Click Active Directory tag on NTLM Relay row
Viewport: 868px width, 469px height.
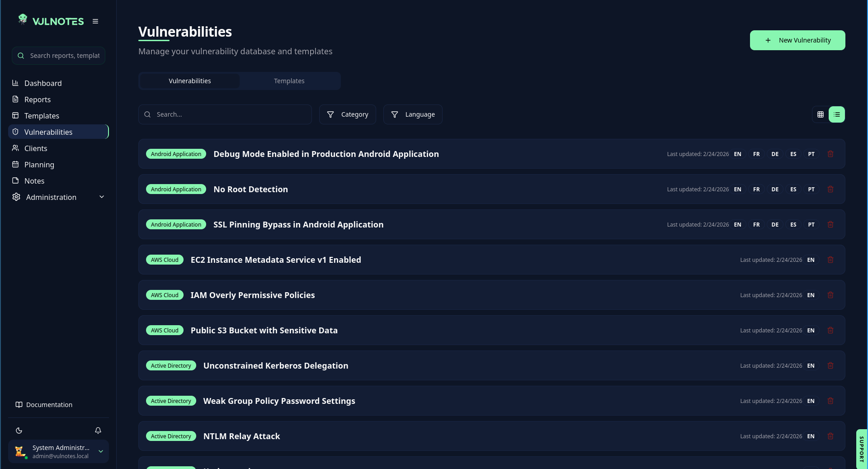coord(171,436)
